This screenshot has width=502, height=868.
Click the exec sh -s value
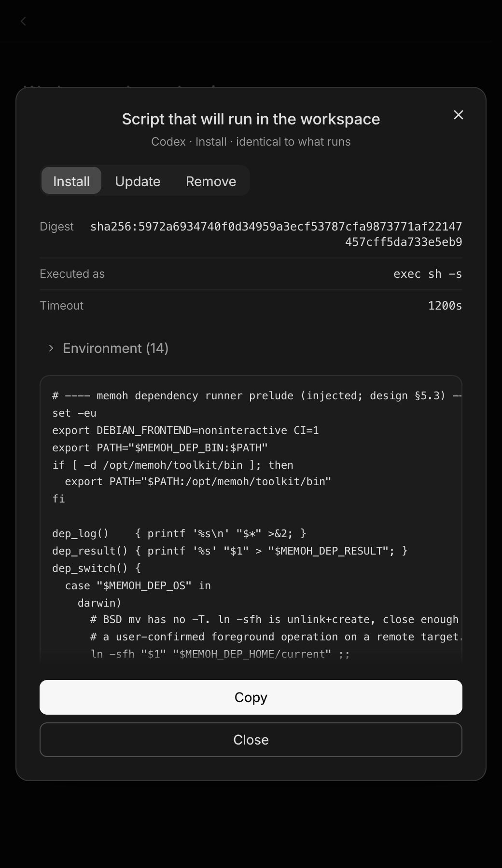428,274
